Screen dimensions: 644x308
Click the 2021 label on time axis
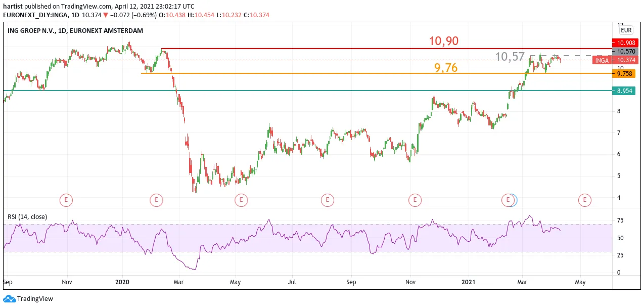(x=469, y=282)
